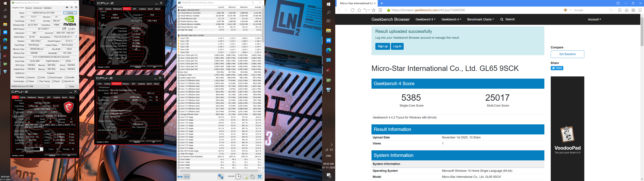Click GPU-Z screenshot camera icon
644x181 pixels.
tap(67, 8)
